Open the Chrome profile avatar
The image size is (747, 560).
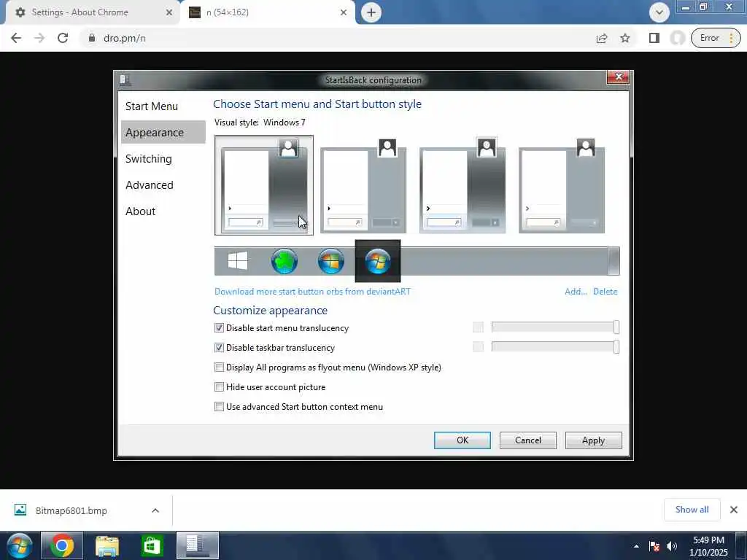[x=677, y=38]
